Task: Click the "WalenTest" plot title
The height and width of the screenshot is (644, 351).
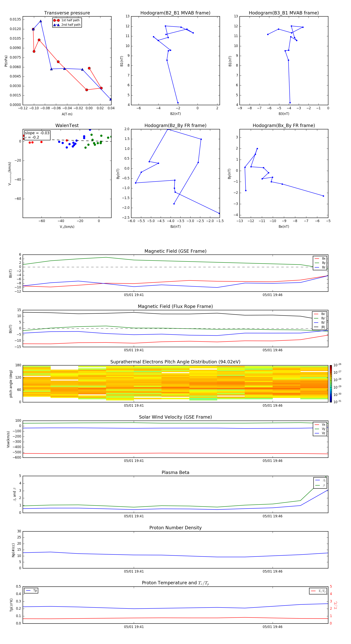Action: [67, 125]
